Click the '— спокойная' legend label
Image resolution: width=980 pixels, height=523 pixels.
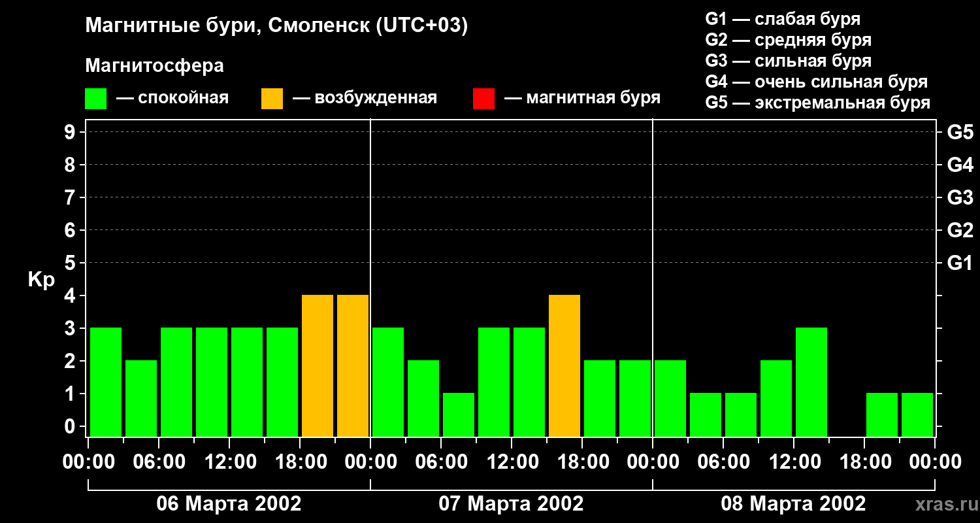coord(172,99)
